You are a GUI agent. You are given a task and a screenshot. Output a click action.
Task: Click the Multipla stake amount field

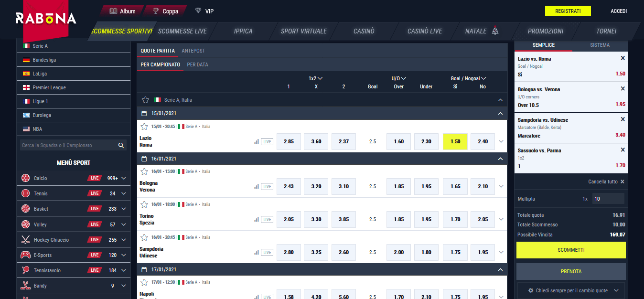pyautogui.click(x=608, y=199)
